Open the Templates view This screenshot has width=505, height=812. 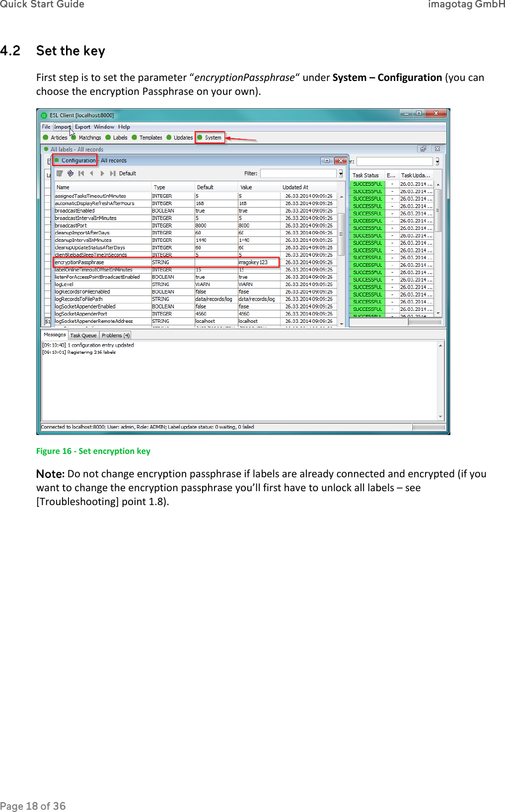[147, 138]
